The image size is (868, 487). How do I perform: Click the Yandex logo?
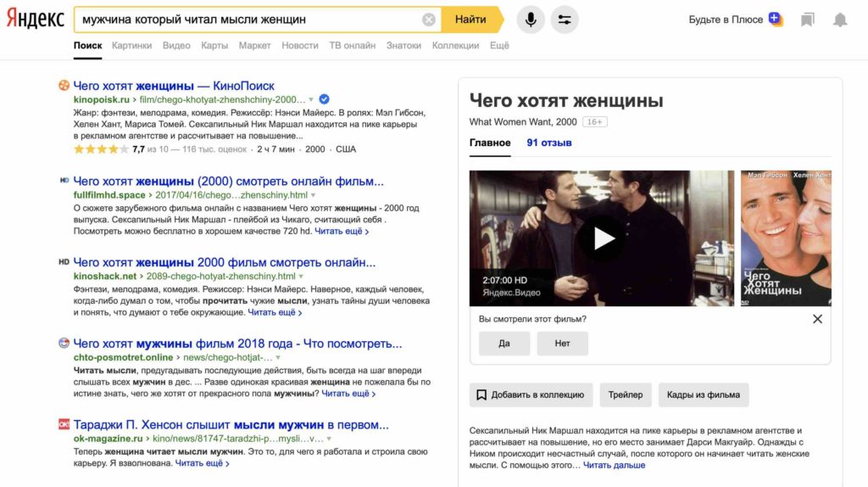click(x=36, y=19)
